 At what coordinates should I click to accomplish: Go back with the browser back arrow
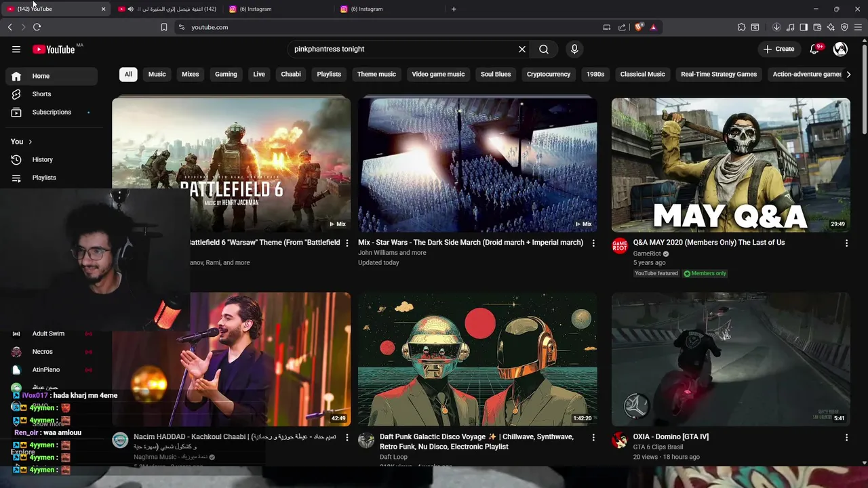(10, 27)
